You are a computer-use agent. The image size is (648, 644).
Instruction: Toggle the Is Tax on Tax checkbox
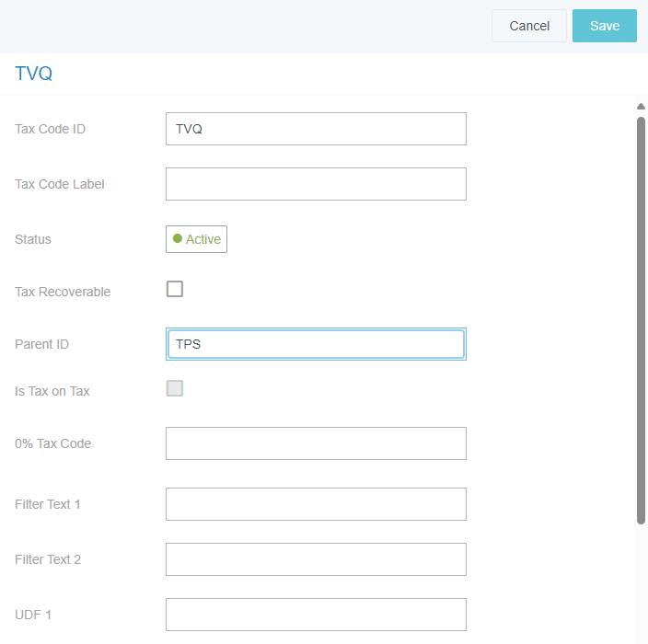click(175, 388)
